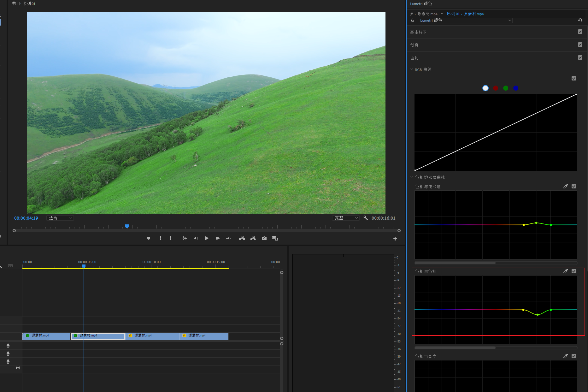Click the Export Frame camera icon

coord(264,238)
